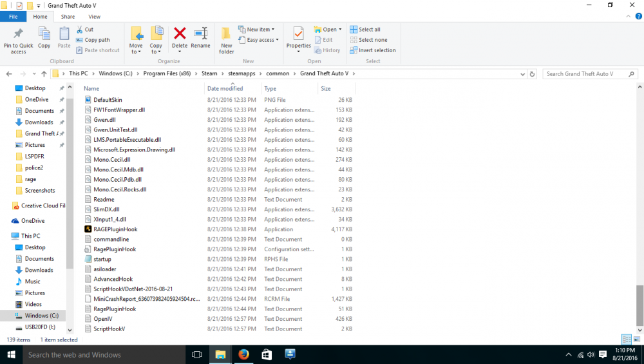Viewport: 644px width, 364px height.
Task: Show hidden system tray icons
Action: click(569, 354)
